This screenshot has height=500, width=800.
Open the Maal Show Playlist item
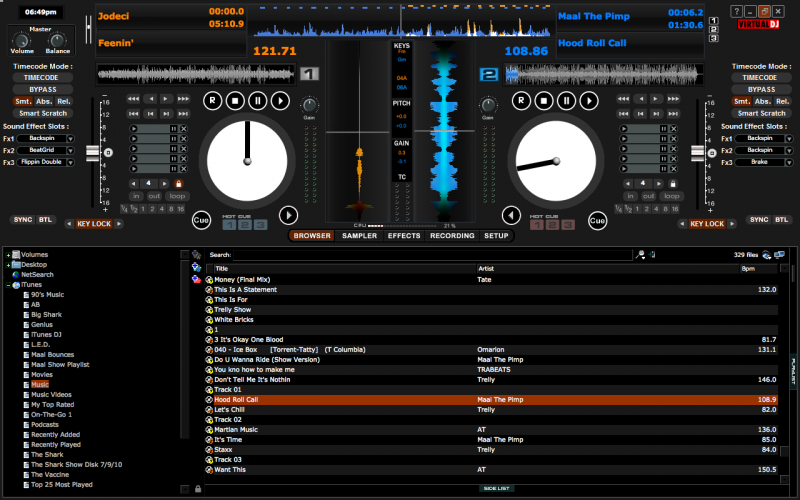(x=60, y=365)
